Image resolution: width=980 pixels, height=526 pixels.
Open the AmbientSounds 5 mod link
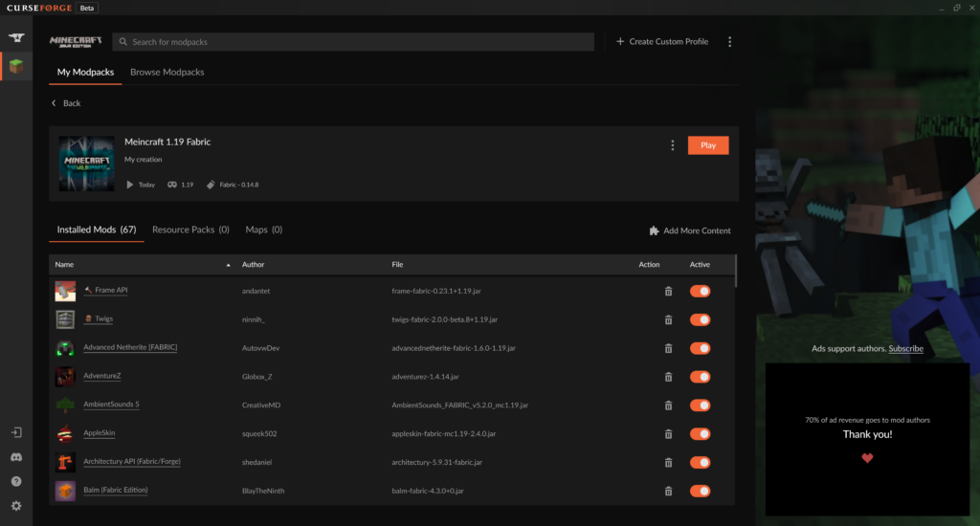click(111, 405)
